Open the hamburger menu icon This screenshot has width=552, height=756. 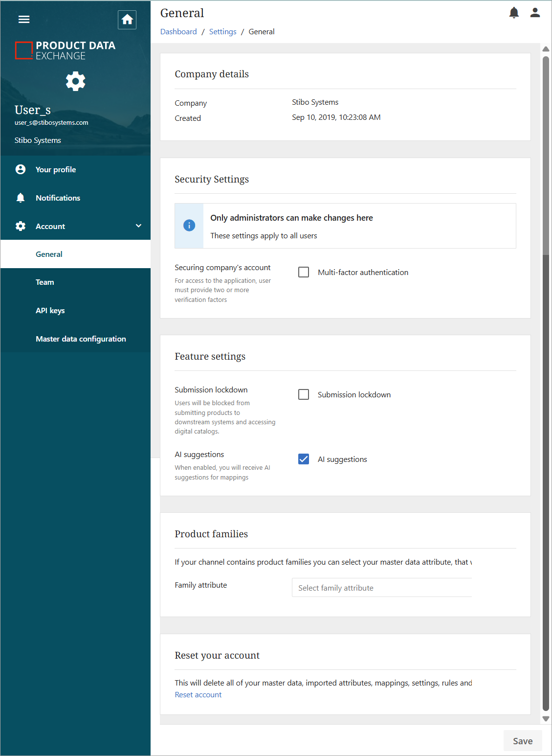[24, 20]
